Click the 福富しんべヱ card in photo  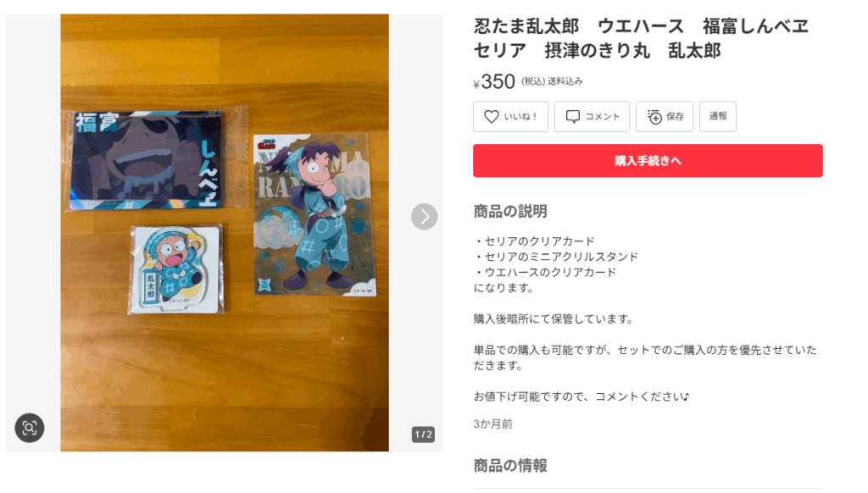[147, 159]
